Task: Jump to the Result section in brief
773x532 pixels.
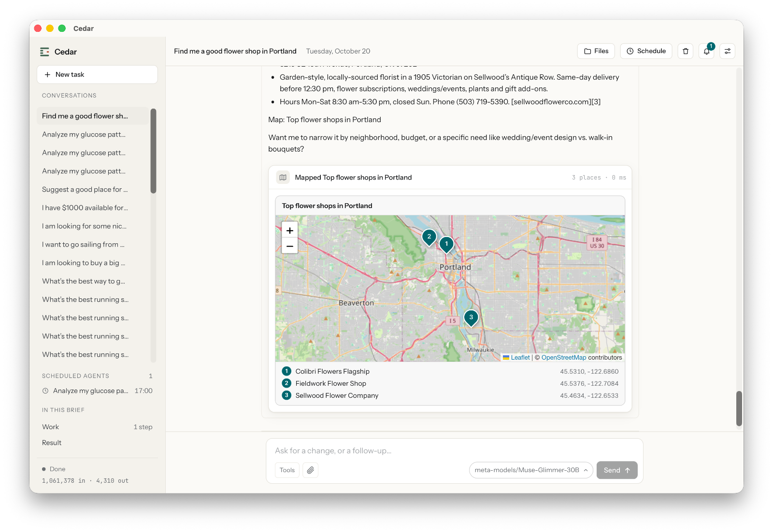Action: 97,443
